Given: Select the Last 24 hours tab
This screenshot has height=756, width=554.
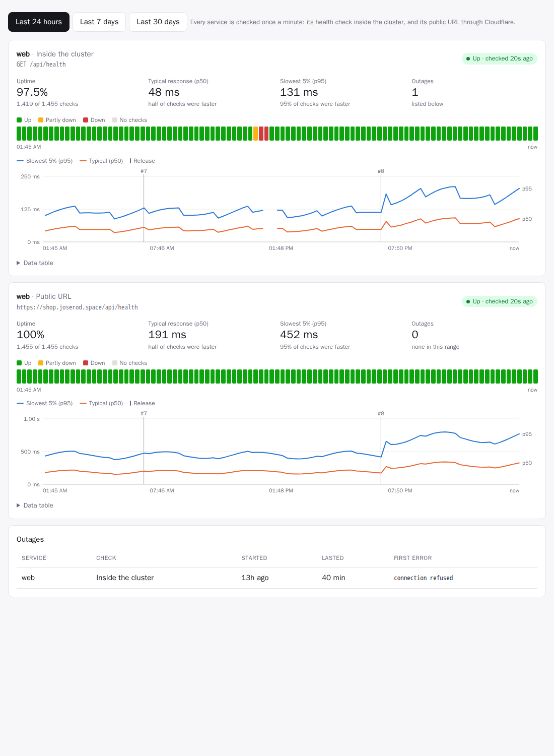Looking at the screenshot, I should pyautogui.click(x=39, y=22).
